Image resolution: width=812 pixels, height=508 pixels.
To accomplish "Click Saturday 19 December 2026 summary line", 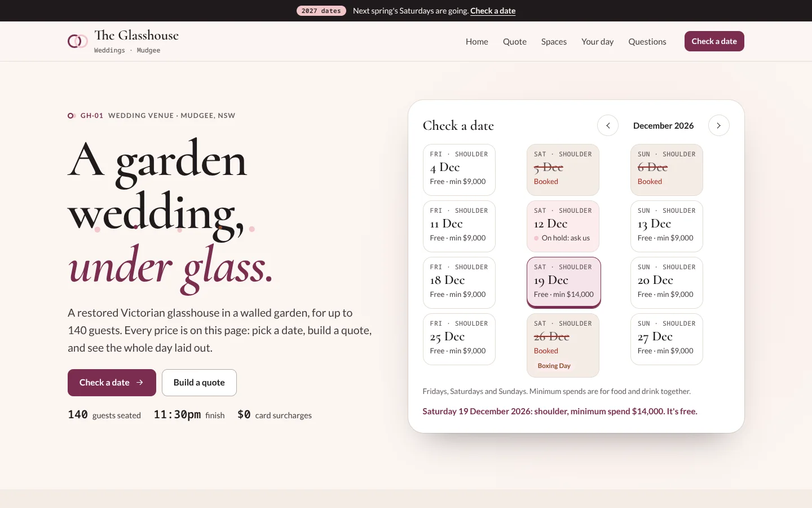I will point(560,411).
